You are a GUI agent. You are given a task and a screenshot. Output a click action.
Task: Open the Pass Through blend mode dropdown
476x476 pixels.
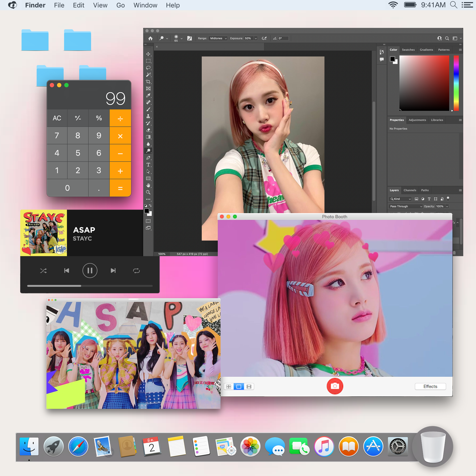pyautogui.click(x=406, y=206)
